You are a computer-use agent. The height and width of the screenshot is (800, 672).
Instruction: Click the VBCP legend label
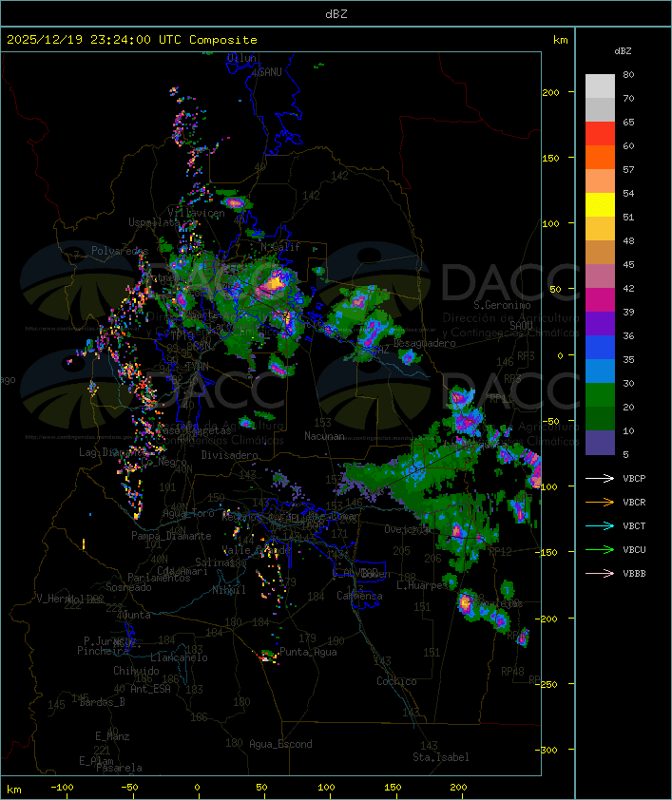tap(634, 478)
